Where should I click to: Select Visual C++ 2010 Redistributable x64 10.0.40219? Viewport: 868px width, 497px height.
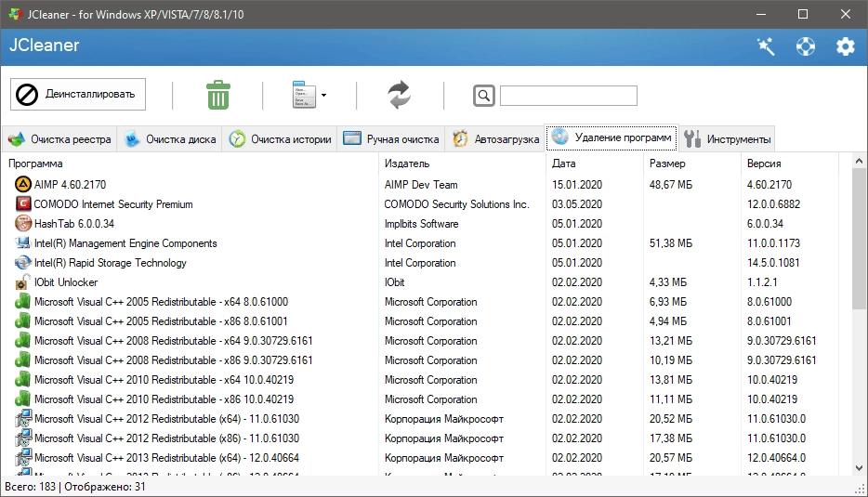click(164, 380)
